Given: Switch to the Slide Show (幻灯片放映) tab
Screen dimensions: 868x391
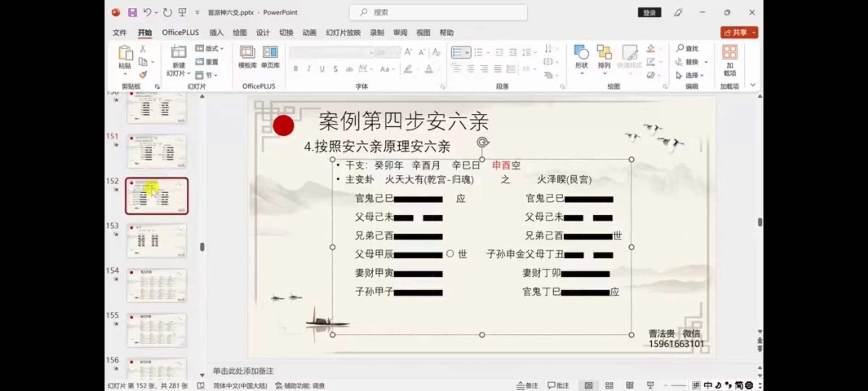Looking at the screenshot, I should [x=343, y=33].
